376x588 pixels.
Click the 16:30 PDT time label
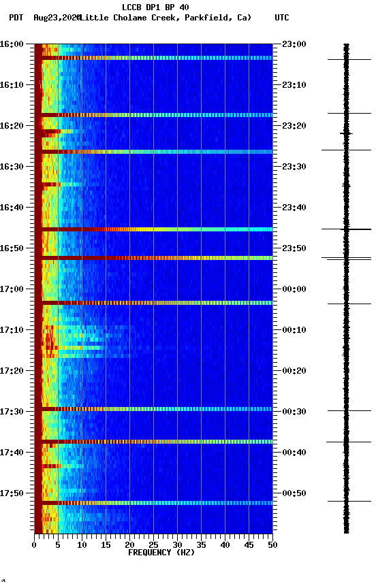[x=12, y=167]
